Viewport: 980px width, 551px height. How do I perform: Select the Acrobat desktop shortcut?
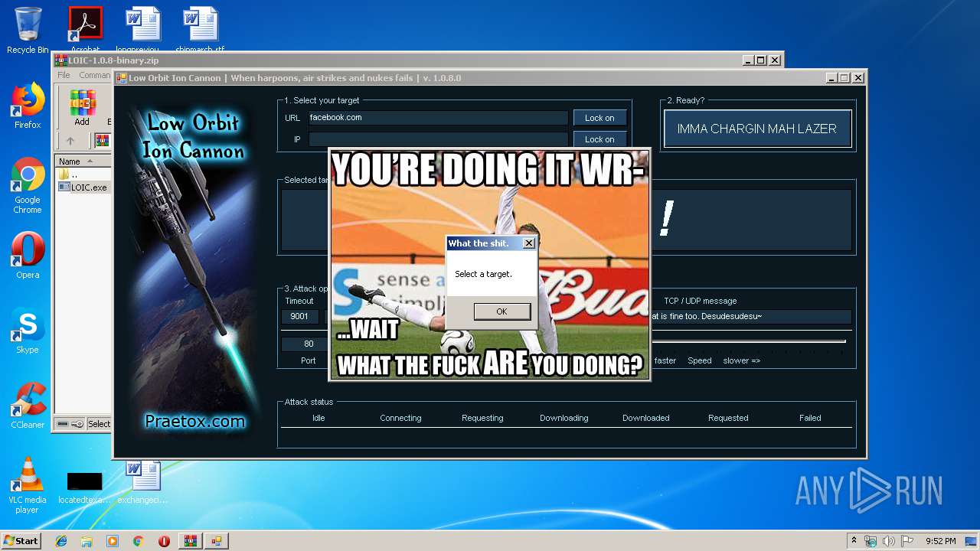pyautogui.click(x=85, y=31)
